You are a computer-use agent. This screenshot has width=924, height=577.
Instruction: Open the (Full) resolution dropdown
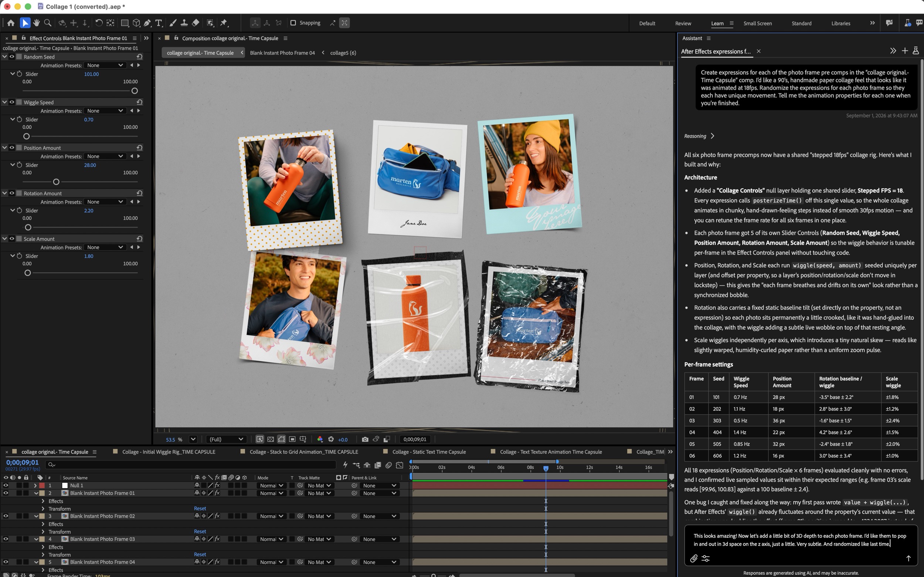(226, 439)
